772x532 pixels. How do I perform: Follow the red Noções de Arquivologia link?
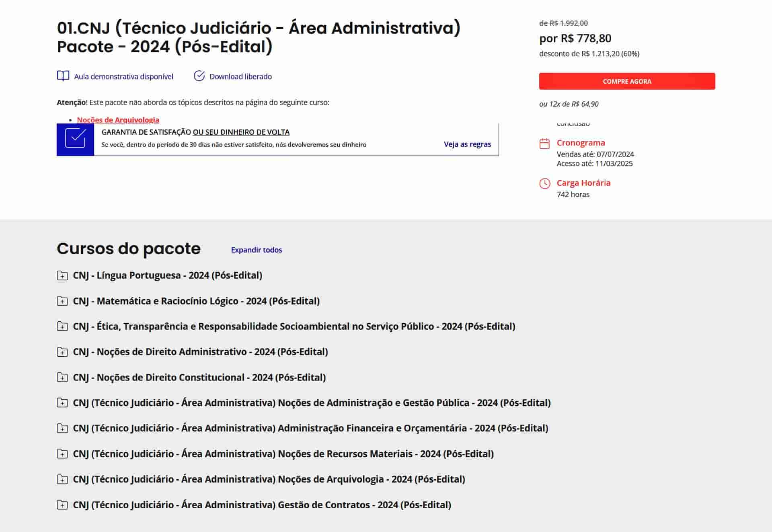[x=118, y=120]
